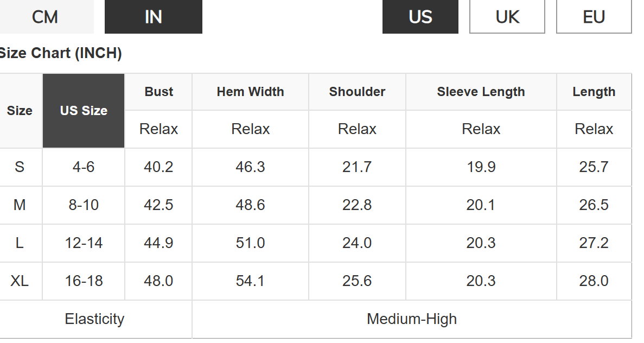Click the Sleeve Length column header
Screen dimensions: 644x343
[481, 92]
